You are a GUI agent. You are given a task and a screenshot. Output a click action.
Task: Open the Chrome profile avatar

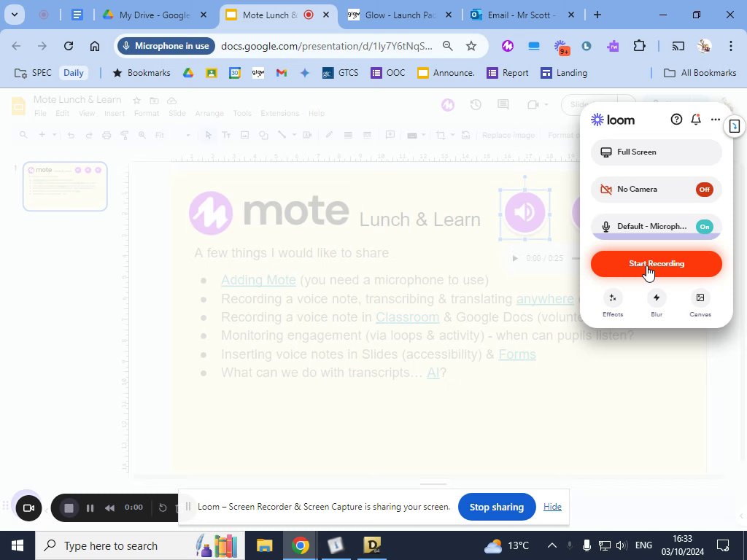(x=704, y=46)
